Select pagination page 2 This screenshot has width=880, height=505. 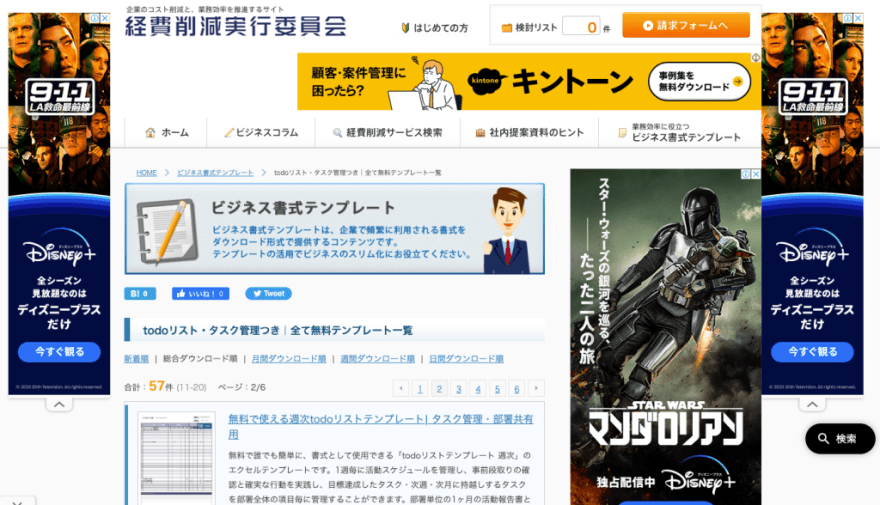point(439,388)
